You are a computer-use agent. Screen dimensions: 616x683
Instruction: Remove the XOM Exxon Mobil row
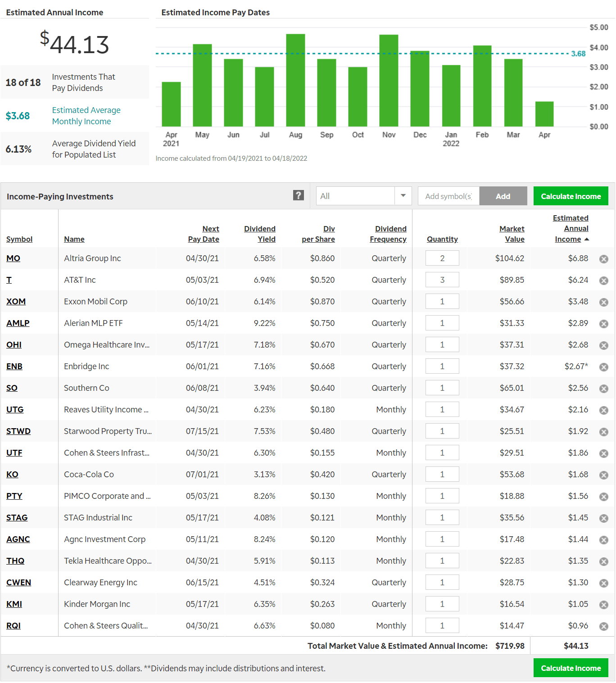(604, 302)
